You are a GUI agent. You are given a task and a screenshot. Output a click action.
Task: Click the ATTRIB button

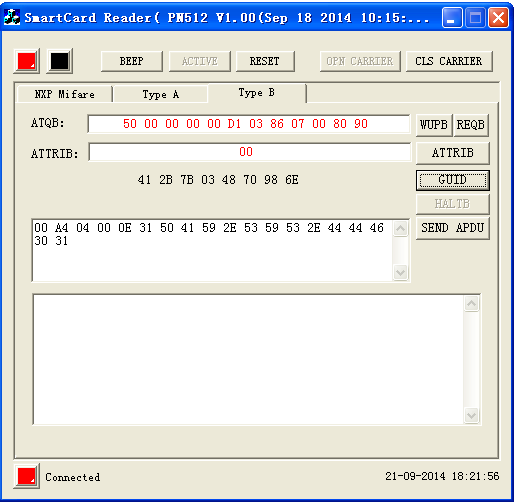[x=452, y=153]
